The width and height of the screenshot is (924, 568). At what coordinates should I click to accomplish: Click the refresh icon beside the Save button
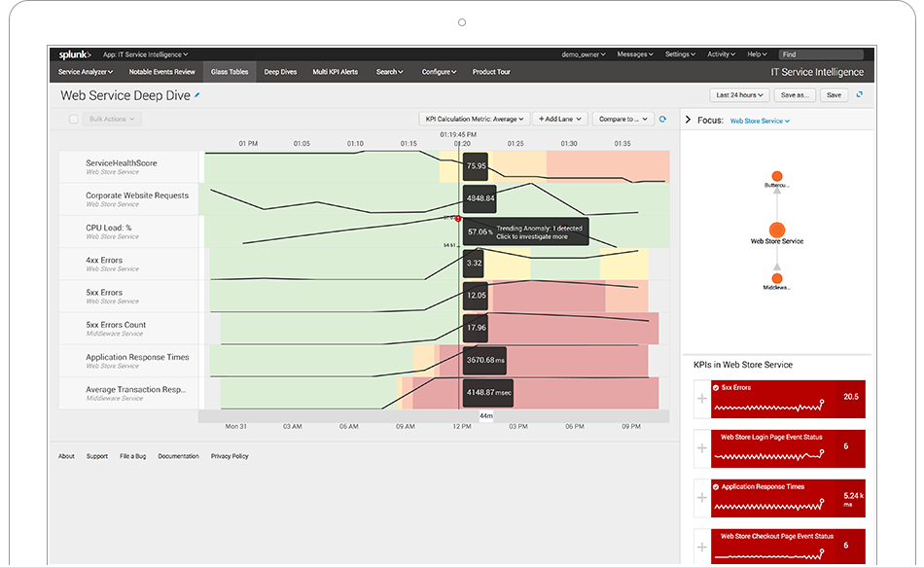pos(860,94)
